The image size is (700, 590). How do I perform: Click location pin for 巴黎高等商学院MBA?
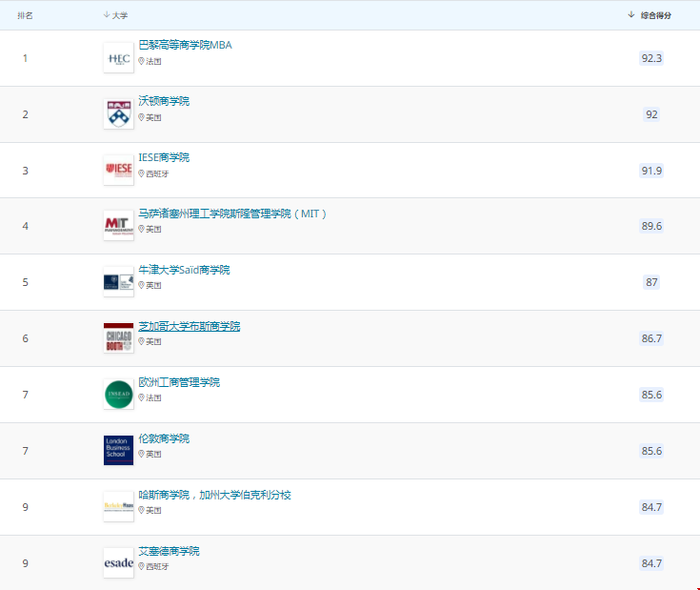pyautogui.click(x=141, y=61)
